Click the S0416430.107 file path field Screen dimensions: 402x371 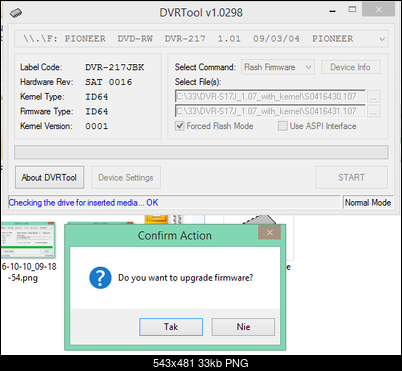point(270,97)
